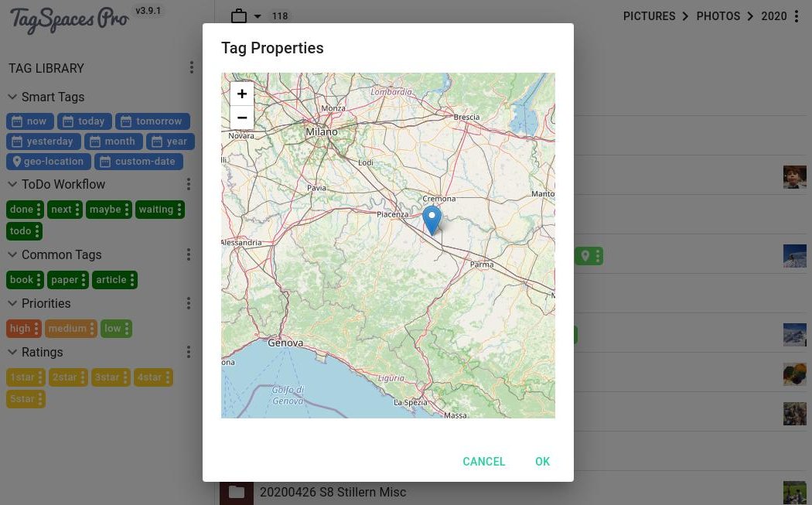Select the 'month' smart tag
This screenshot has width=812, height=505.
tap(114, 142)
